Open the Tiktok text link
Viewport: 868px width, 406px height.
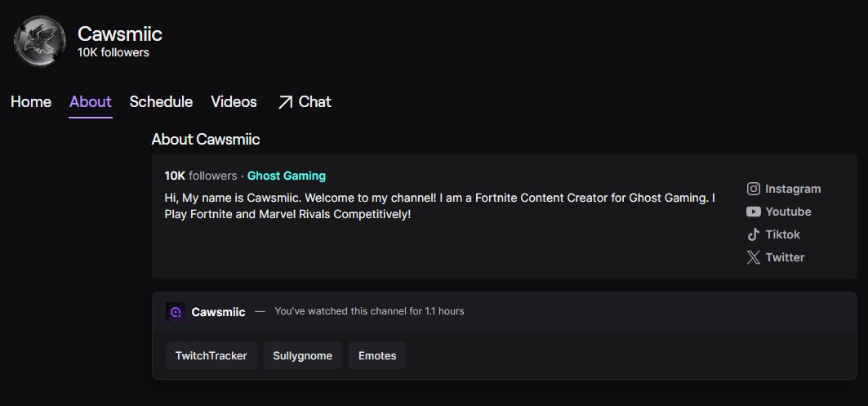pyautogui.click(x=783, y=234)
